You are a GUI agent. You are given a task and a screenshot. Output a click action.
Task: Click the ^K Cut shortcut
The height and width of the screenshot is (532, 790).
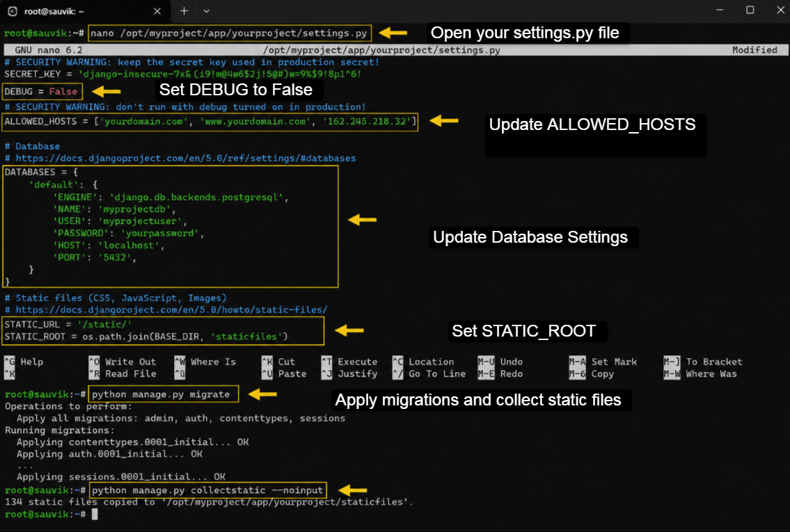click(x=278, y=362)
